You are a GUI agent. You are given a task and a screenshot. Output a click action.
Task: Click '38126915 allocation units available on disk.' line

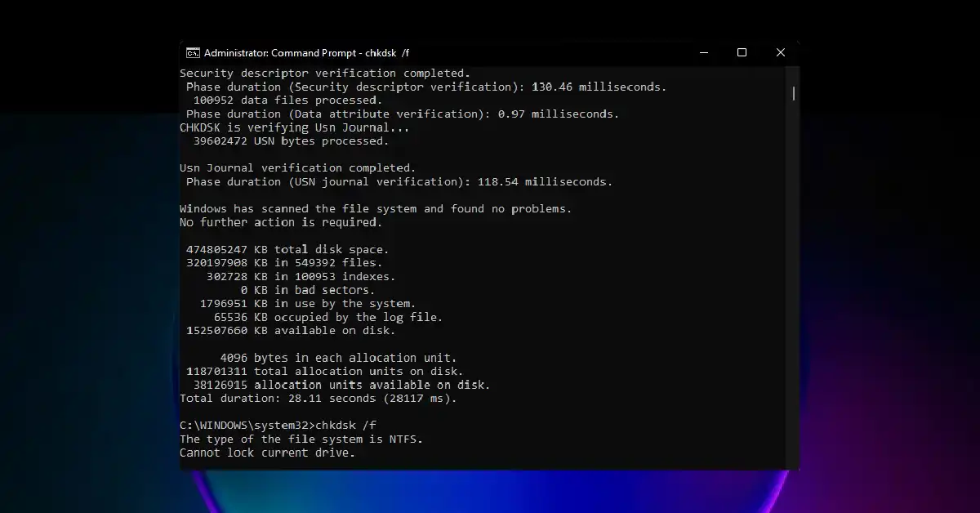point(341,385)
